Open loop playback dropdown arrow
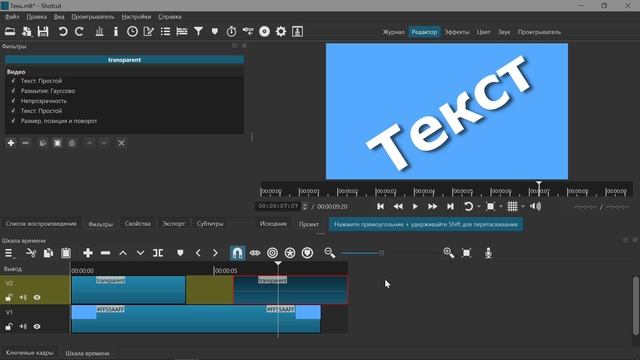The width and height of the screenshot is (640, 360). pyautogui.click(x=478, y=207)
